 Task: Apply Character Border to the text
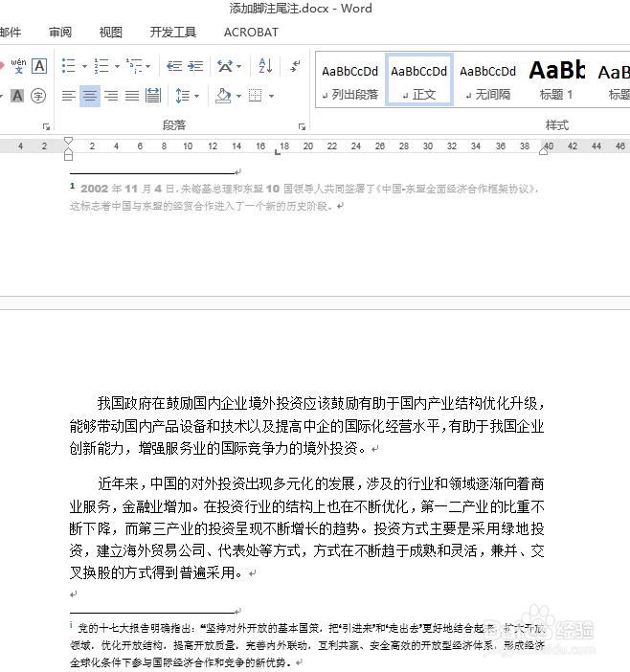point(39,66)
